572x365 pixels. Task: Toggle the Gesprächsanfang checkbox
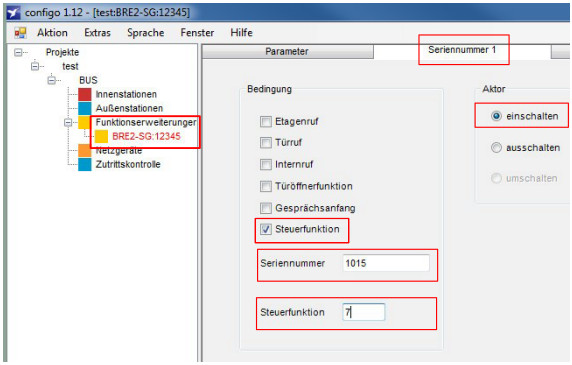(x=266, y=208)
